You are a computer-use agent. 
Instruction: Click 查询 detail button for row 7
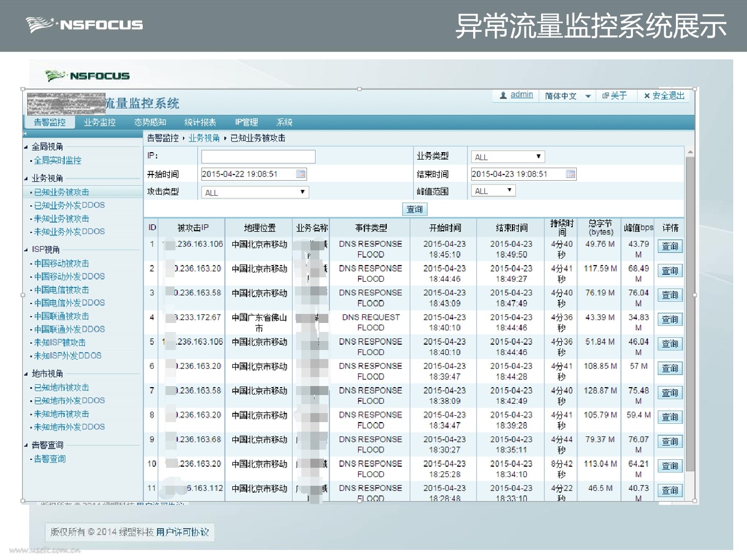click(x=670, y=393)
